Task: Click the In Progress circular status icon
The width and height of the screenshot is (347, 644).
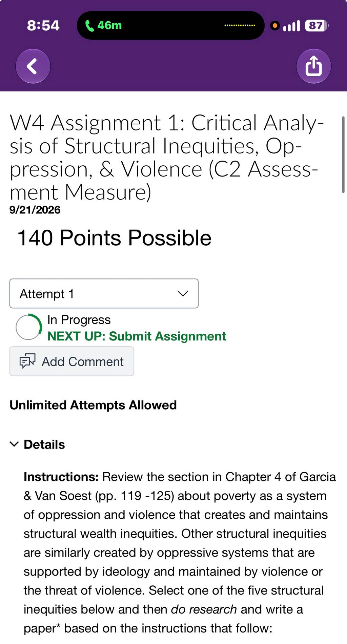Action: (29, 327)
